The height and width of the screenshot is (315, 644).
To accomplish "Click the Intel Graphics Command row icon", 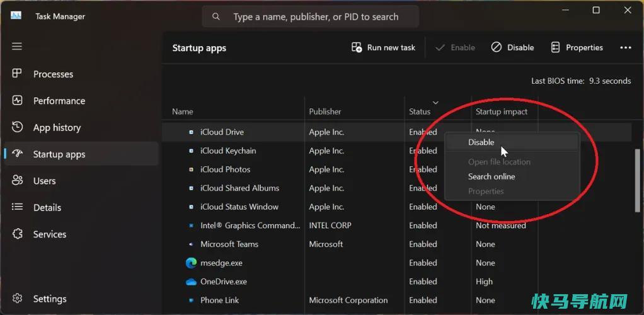I will [x=191, y=226].
